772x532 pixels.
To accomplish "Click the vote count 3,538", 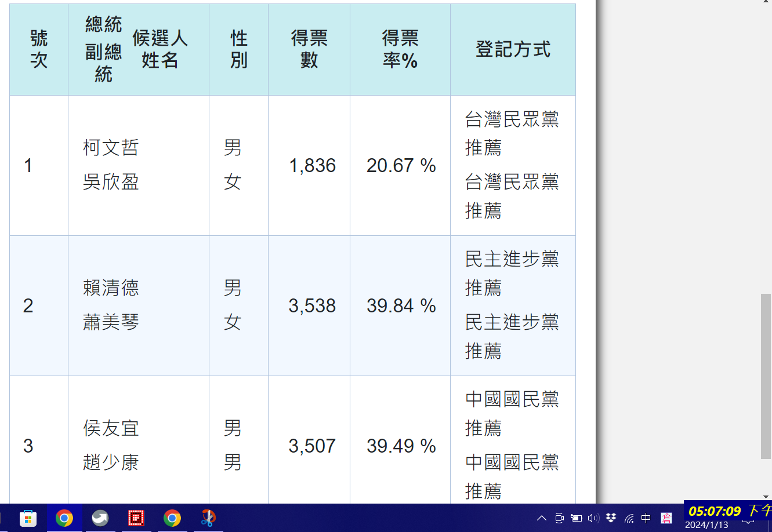I will [312, 306].
